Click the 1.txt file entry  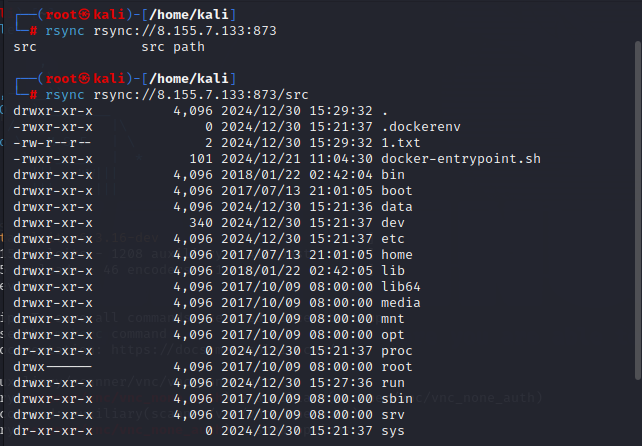click(x=401, y=143)
